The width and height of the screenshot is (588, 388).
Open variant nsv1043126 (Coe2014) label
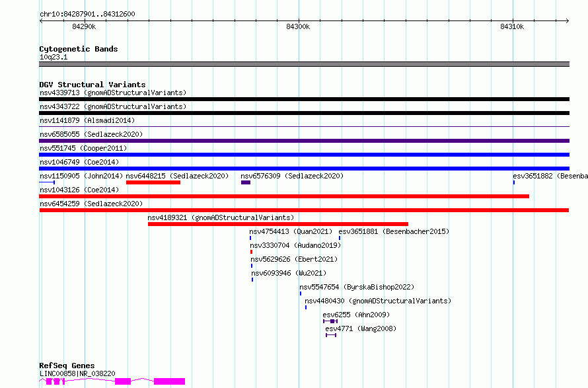pos(79,190)
